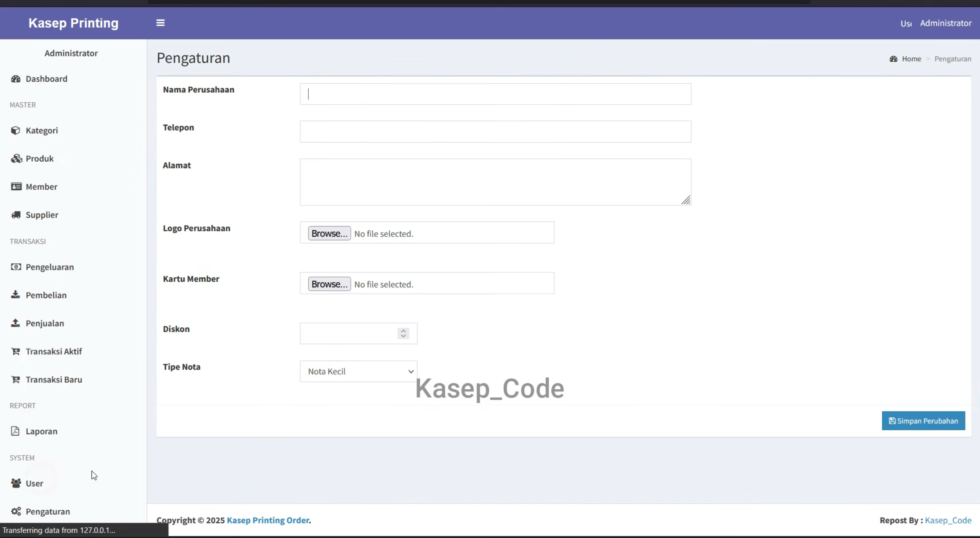Click the Member ID card icon

point(16,187)
